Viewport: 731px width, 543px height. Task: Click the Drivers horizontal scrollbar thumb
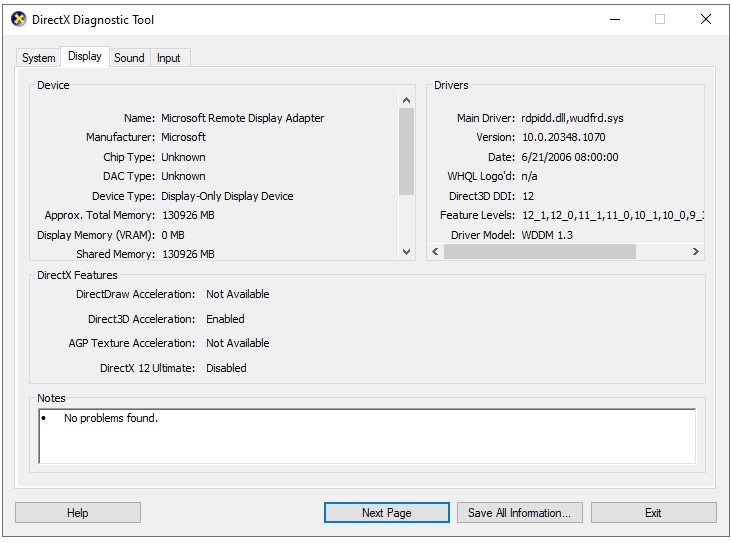click(x=539, y=252)
